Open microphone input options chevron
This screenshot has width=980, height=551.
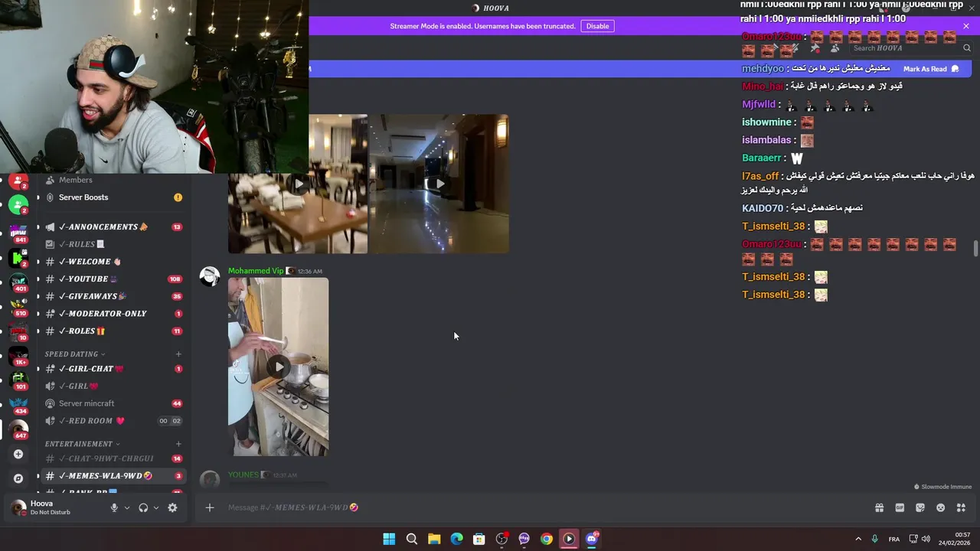(127, 507)
